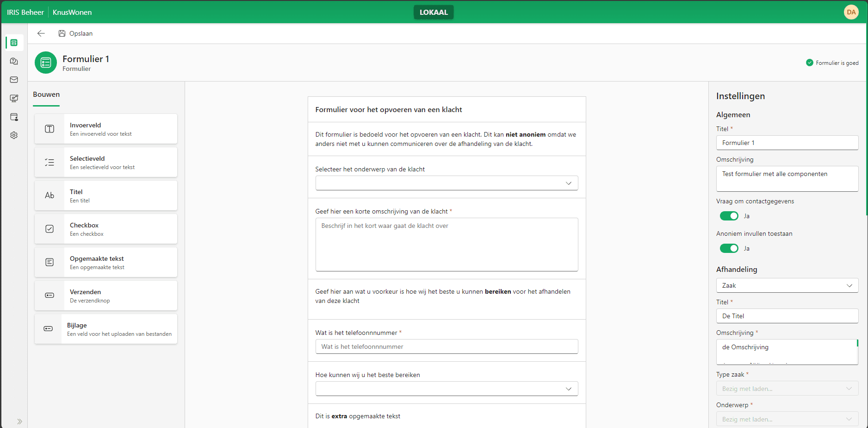
Task: Disable the Vraag om contactgegevens toggle
Action: pos(729,215)
